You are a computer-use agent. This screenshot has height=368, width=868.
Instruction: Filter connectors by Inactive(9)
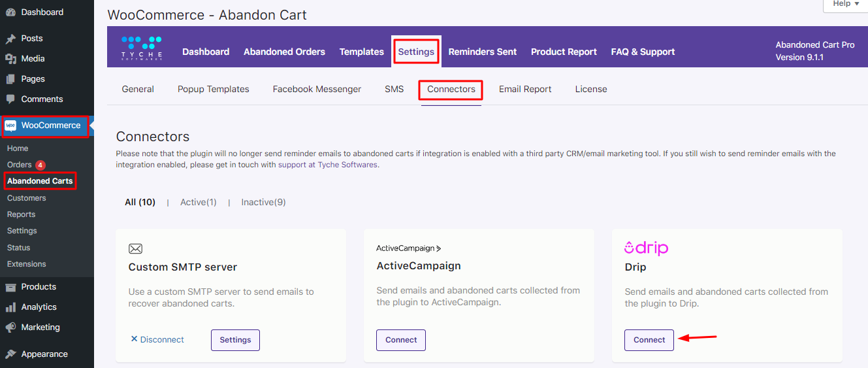pyautogui.click(x=263, y=202)
